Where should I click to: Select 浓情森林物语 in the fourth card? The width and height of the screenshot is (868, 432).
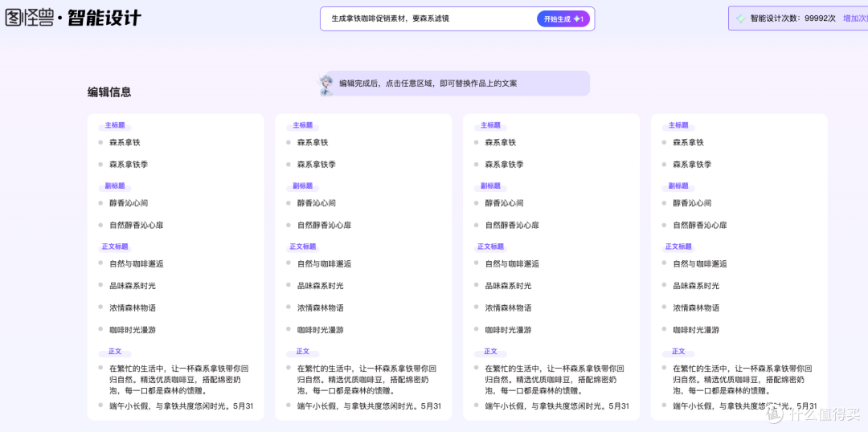click(x=696, y=308)
